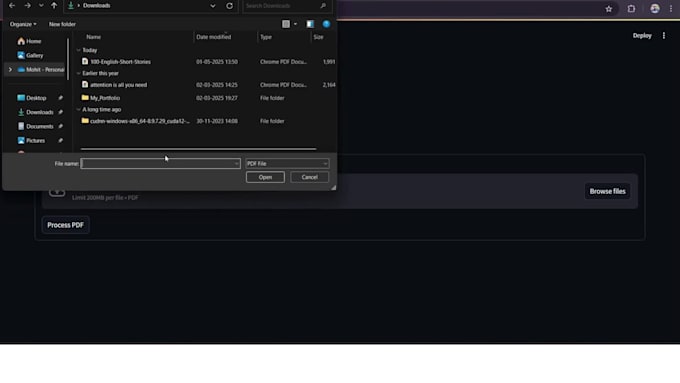Click the Desktop pin icon
The width and height of the screenshot is (680, 383).
(x=60, y=98)
